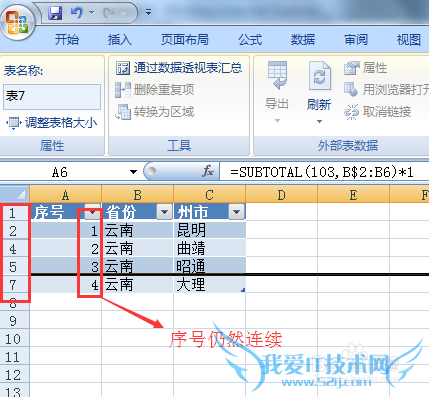
Task: Select cell containing 曲靖
Action: pos(210,248)
